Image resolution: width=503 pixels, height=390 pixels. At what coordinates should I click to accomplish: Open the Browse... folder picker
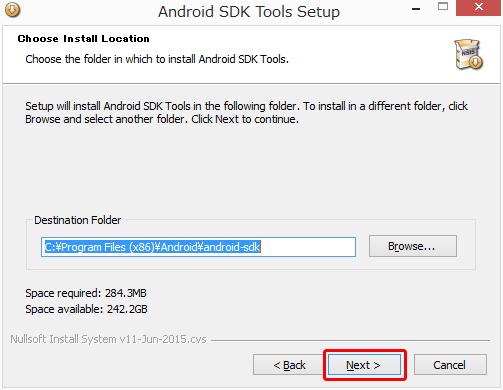[x=413, y=246]
